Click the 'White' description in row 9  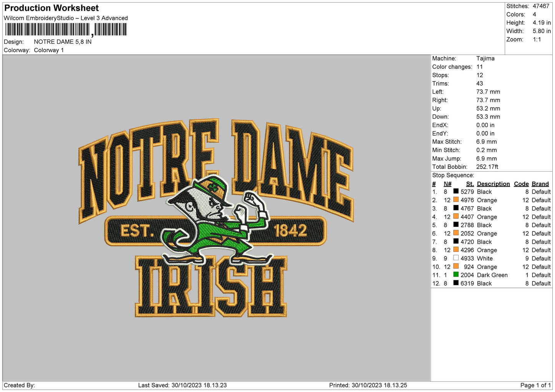[x=485, y=258]
